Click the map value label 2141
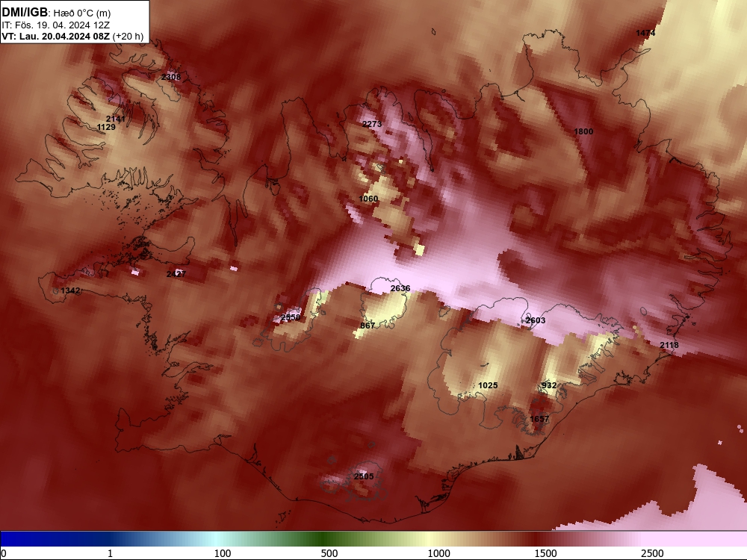This screenshot has width=747, height=560. [x=115, y=119]
